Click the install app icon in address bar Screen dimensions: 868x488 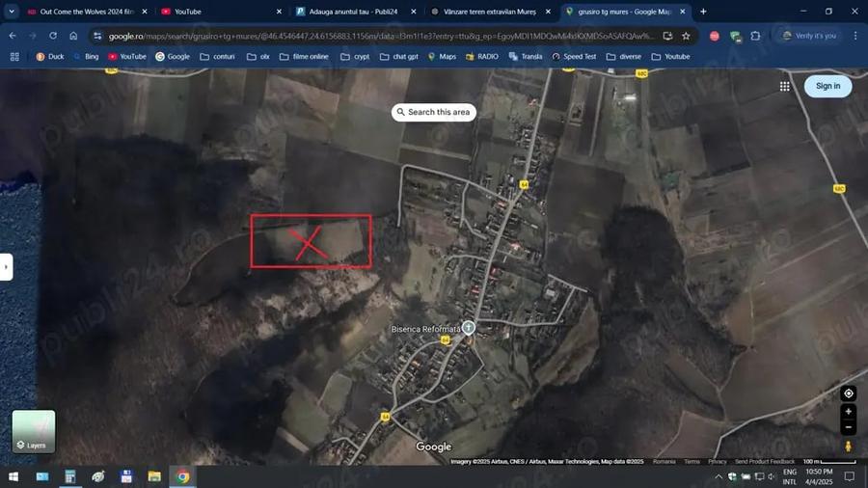click(x=667, y=36)
